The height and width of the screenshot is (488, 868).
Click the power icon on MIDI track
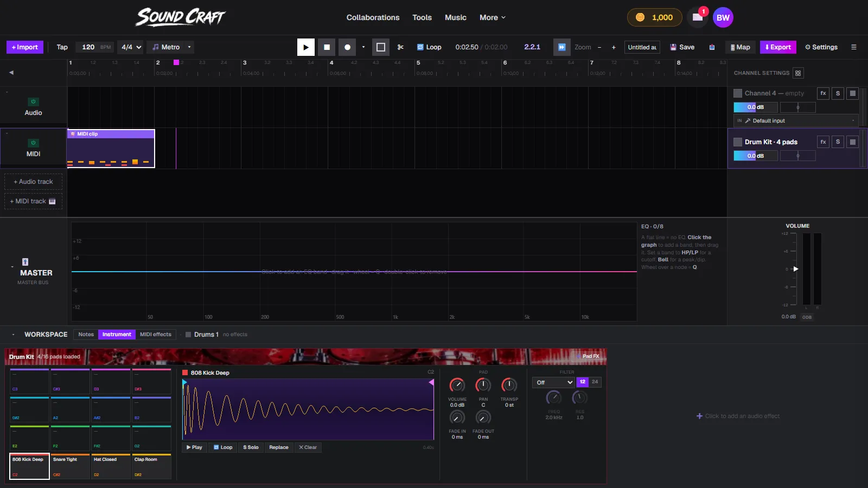(x=33, y=143)
